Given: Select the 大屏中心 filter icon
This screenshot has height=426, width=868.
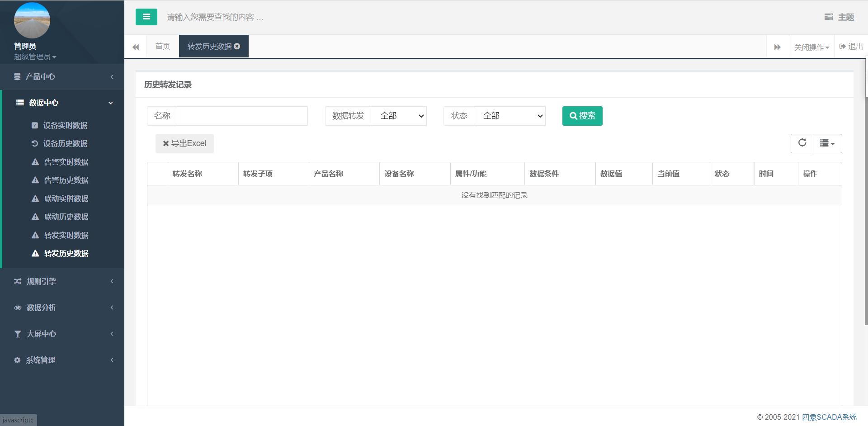Looking at the screenshot, I should [18, 334].
